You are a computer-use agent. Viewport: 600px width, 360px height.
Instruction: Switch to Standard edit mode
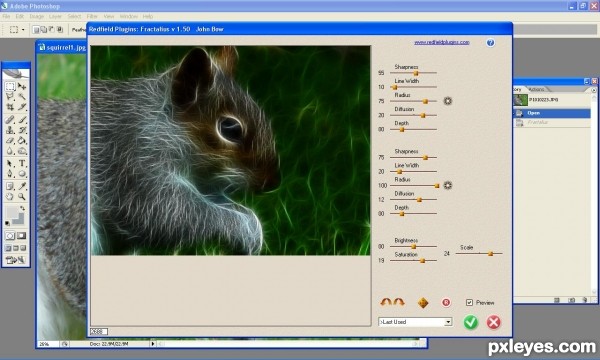10,236
